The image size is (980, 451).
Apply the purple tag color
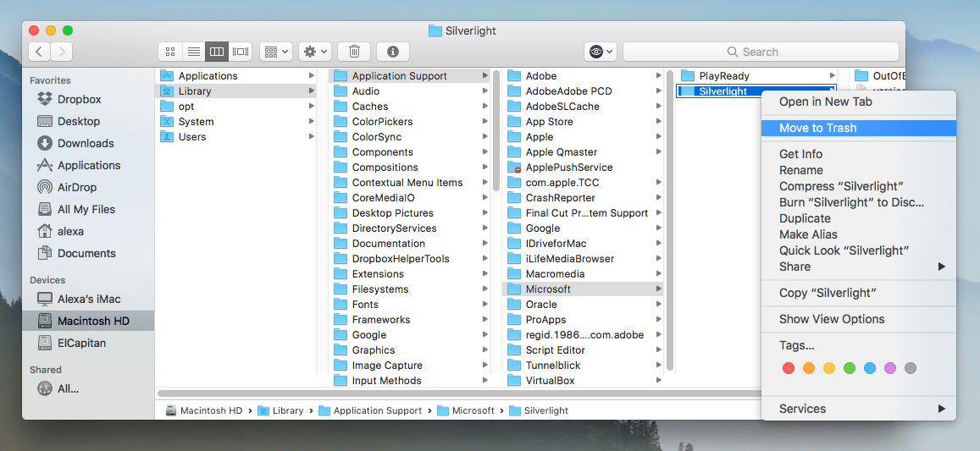click(x=890, y=368)
